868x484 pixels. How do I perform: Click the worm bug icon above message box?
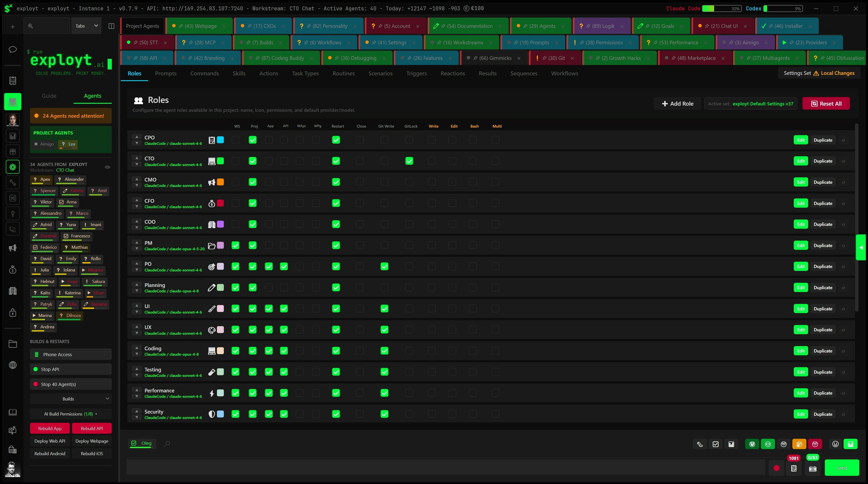pos(700,444)
